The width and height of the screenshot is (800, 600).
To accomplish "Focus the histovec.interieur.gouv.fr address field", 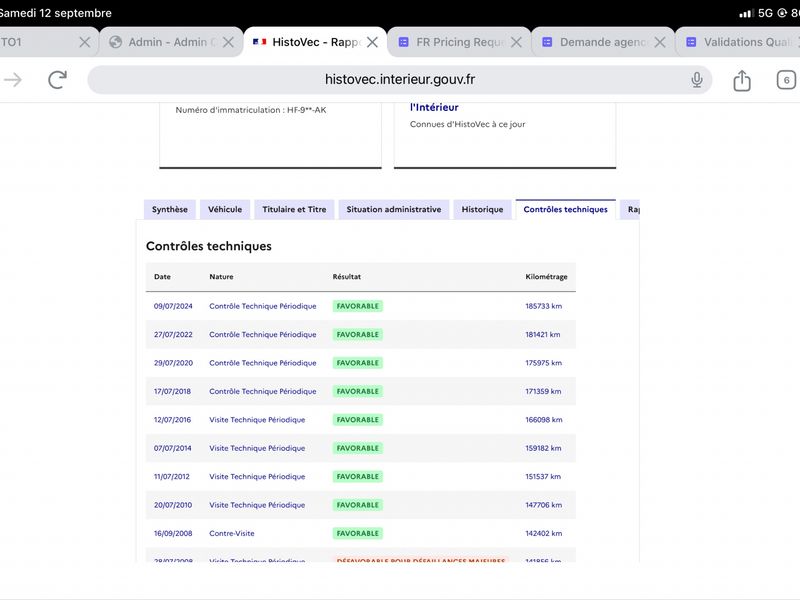I will pyautogui.click(x=399, y=80).
